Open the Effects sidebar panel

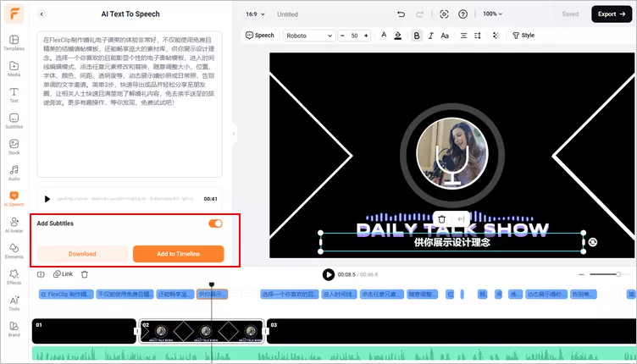(14, 276)
